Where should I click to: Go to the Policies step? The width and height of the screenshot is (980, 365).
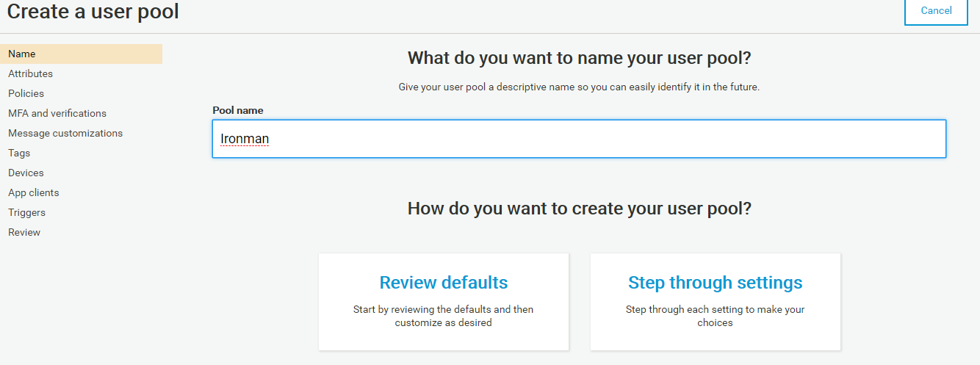[x=26, y=94]
